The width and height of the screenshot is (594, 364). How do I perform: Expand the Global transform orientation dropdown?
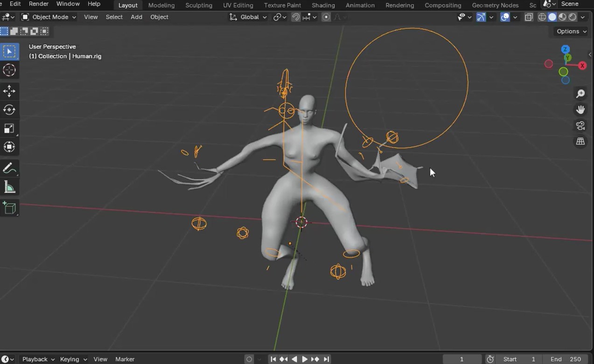pos(248,17)
